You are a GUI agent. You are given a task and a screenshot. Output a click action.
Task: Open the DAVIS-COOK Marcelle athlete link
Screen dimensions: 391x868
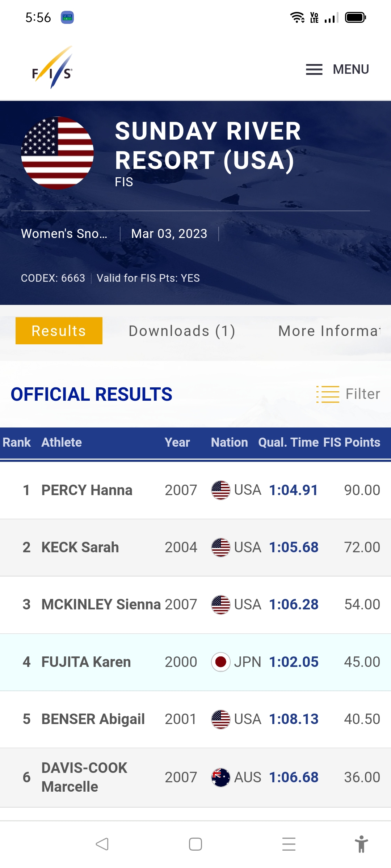(84, 777)
